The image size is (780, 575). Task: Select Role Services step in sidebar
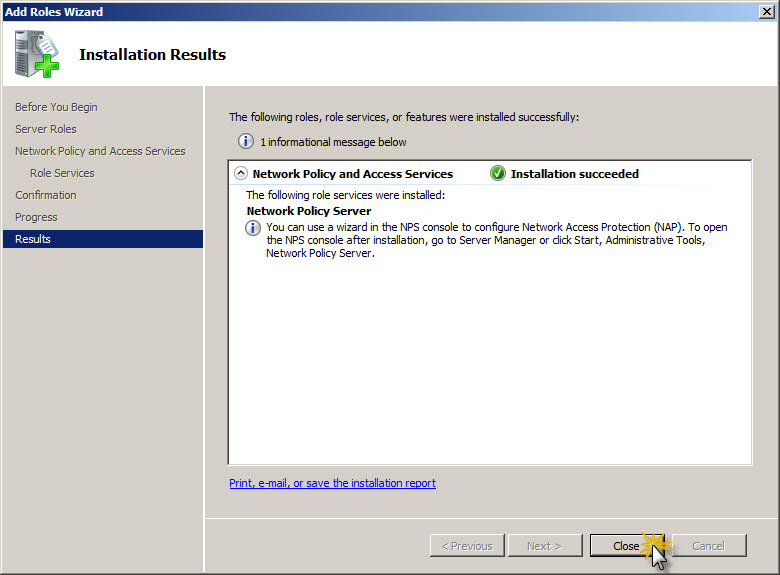coord(62,173)
